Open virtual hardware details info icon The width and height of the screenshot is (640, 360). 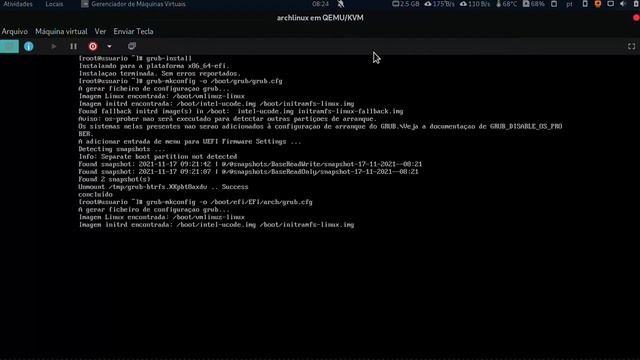29,46
